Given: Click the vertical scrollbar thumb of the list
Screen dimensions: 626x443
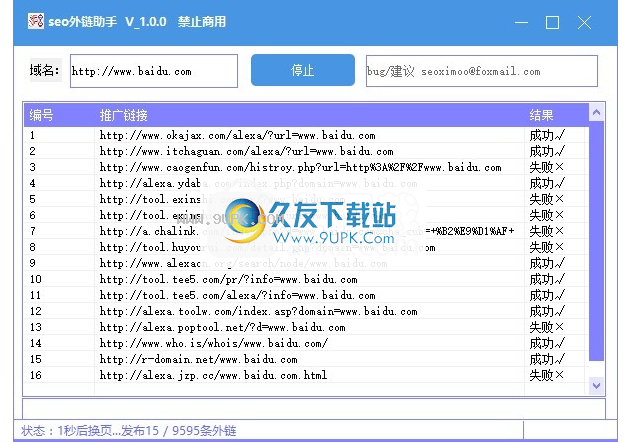Looking at the screenshot, I should tap(596, 241).
